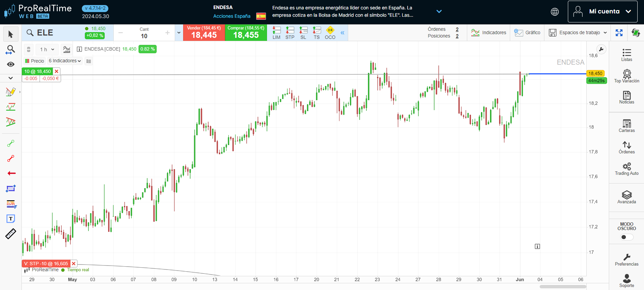The image size is (644, 290).
Task: Click the info icon near chart bottom right
Action: [537, 246]
